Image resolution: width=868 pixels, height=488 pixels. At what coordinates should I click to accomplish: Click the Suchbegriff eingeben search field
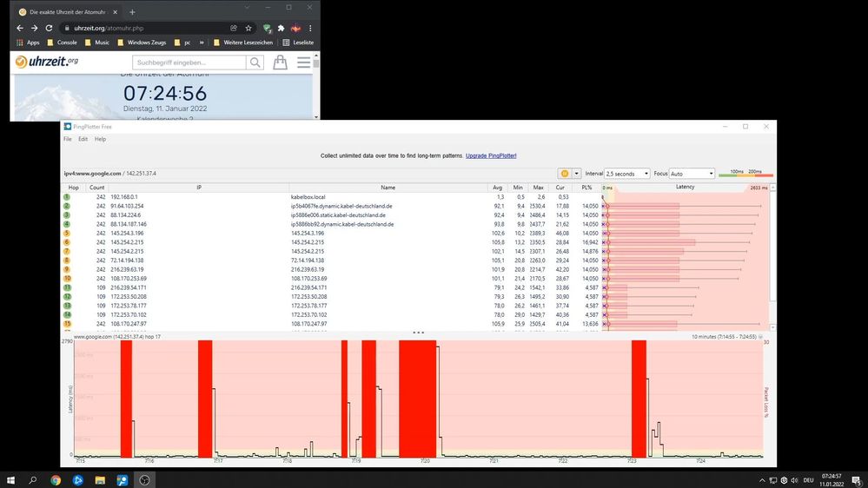click(x=189, y=63)
